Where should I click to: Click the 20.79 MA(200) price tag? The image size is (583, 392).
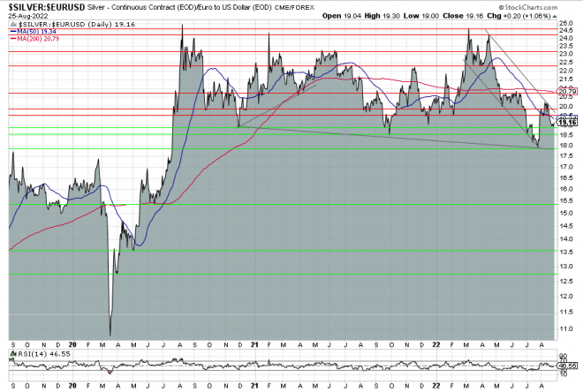tap(566, 91)
